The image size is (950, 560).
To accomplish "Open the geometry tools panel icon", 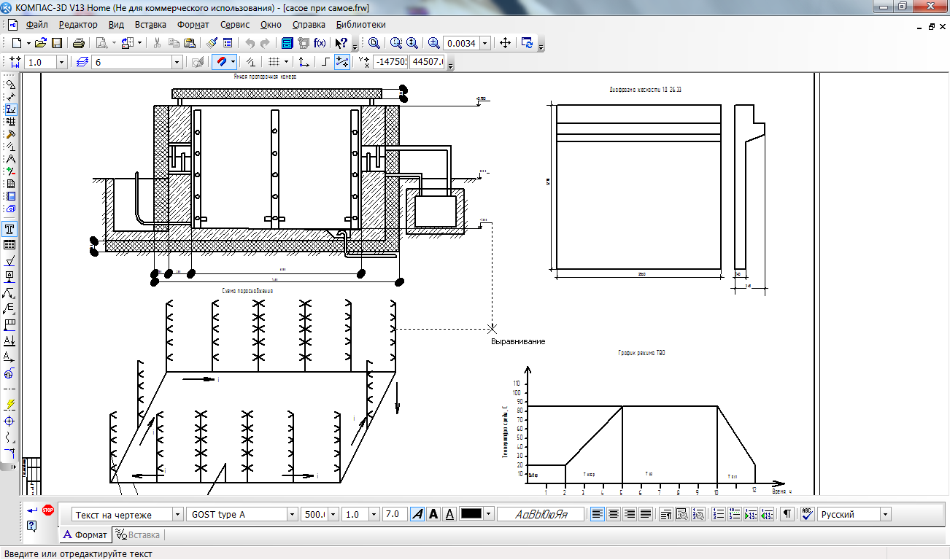I will click(x=10, y=85).
